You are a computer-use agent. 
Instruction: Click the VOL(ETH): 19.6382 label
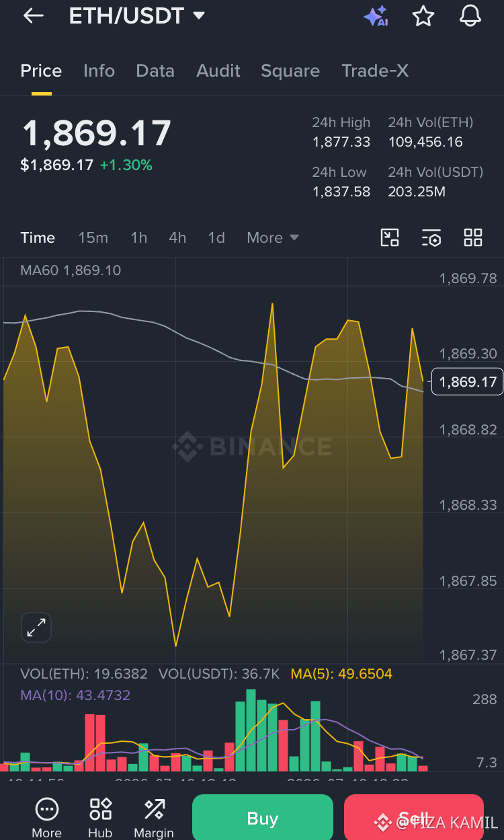[x=84, y=674]
